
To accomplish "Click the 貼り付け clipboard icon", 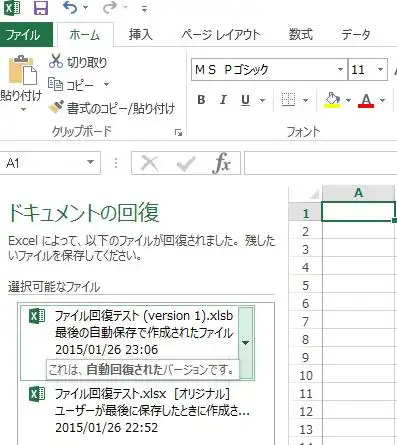I will pos(22,70).
